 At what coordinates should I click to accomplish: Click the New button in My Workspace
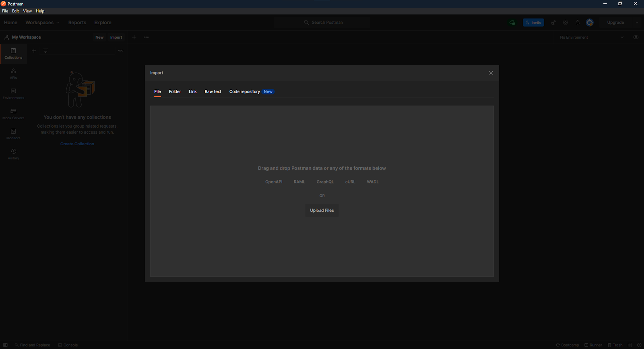99,37
